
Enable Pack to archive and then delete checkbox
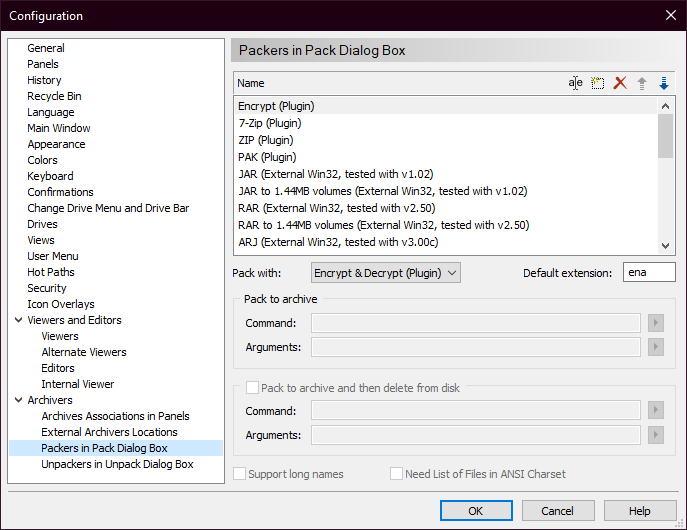pyautogui.click(x=252, y=387)
